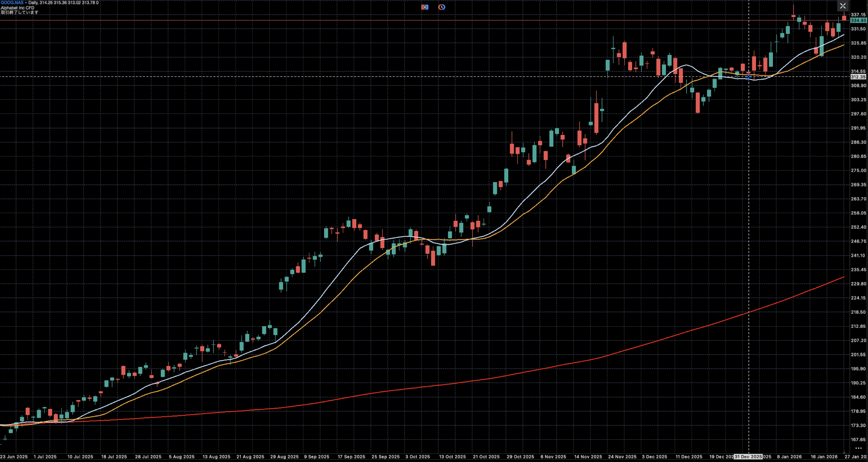This screenshot has height=462, width=868.
Task: Click the 337.15 price axis label
Action: click(x=858, y=15)
